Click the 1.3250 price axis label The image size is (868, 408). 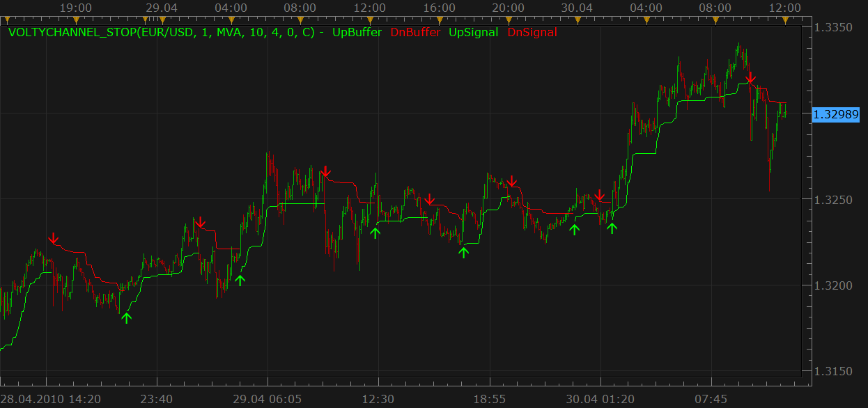pyautogui.click(x=832, y=200)
